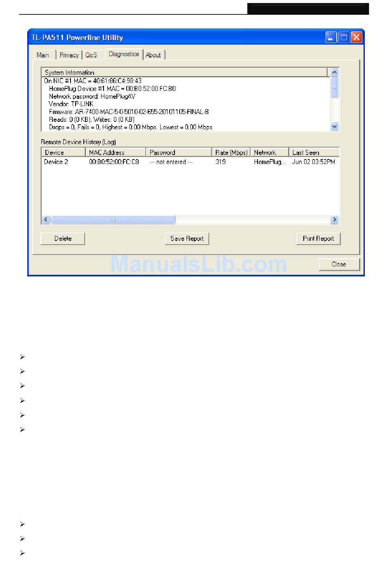The width and height of the screenshot is (392, 573).
Task: Click the 'Reads: 0 (0 KB)' line
Action: (x=92, y=119)
